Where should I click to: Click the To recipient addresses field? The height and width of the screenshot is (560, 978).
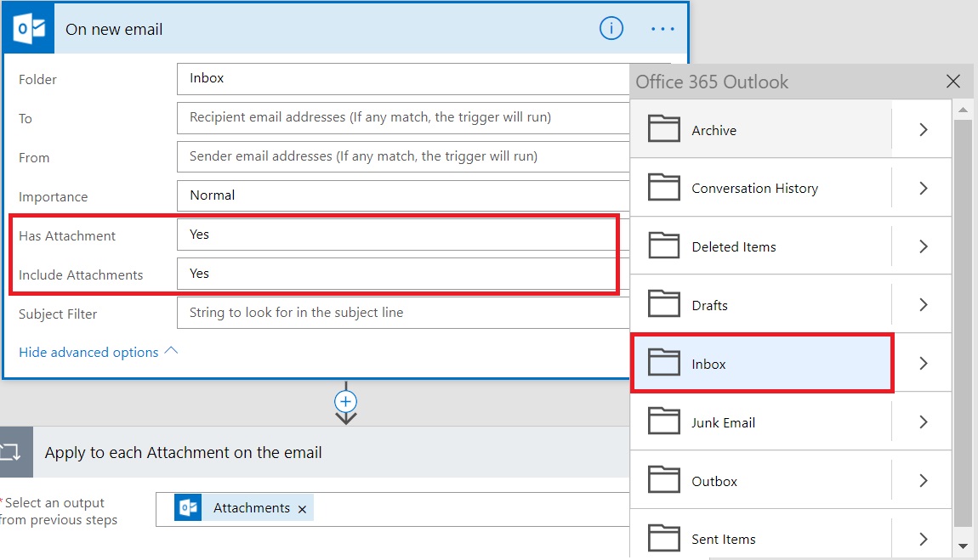[x=403, y=118]
